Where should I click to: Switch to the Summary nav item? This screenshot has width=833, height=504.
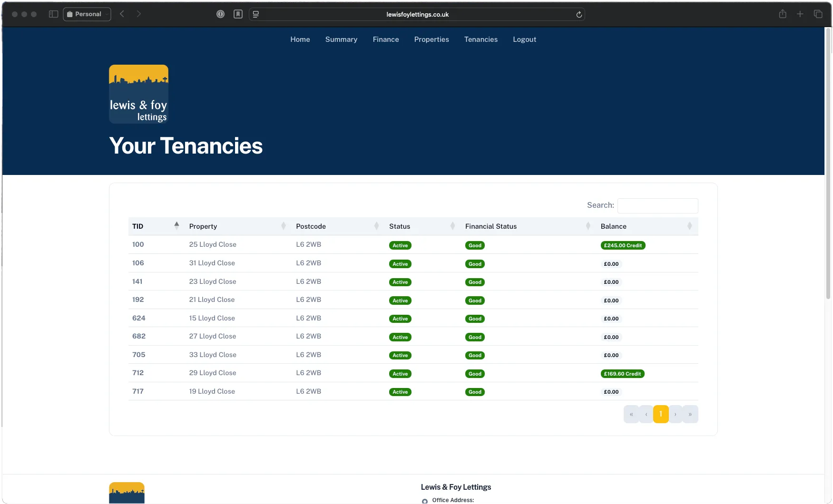[341, 39]
